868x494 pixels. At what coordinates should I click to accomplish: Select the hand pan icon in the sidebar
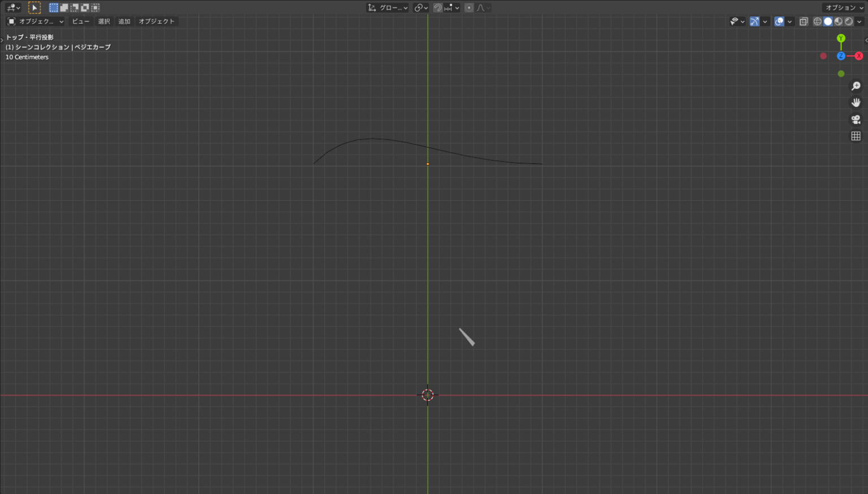tap(856, 102)
